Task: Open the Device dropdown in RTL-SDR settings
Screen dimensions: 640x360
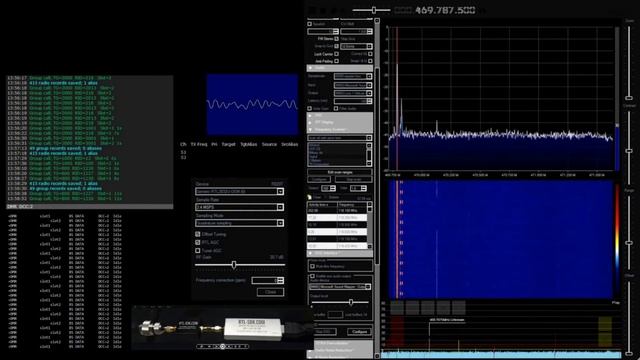Action: tap(239, 191)
